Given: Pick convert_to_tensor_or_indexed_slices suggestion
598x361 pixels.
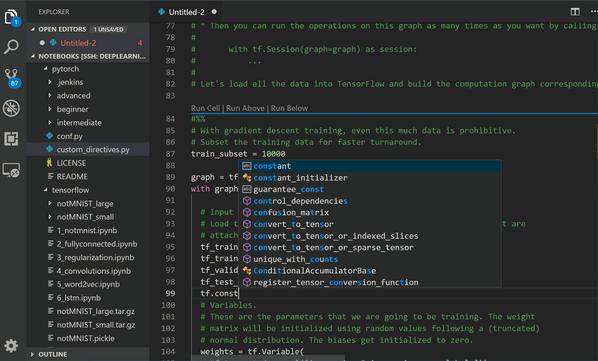Looking at the screenshot, I should pos(370,236).
